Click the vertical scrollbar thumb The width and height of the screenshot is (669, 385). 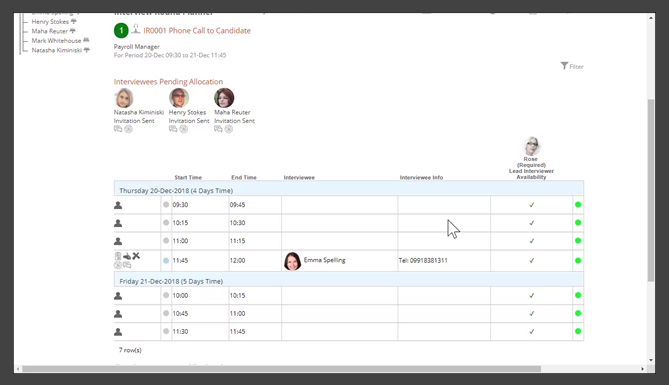pyautogui.click(x=651, y=190)
